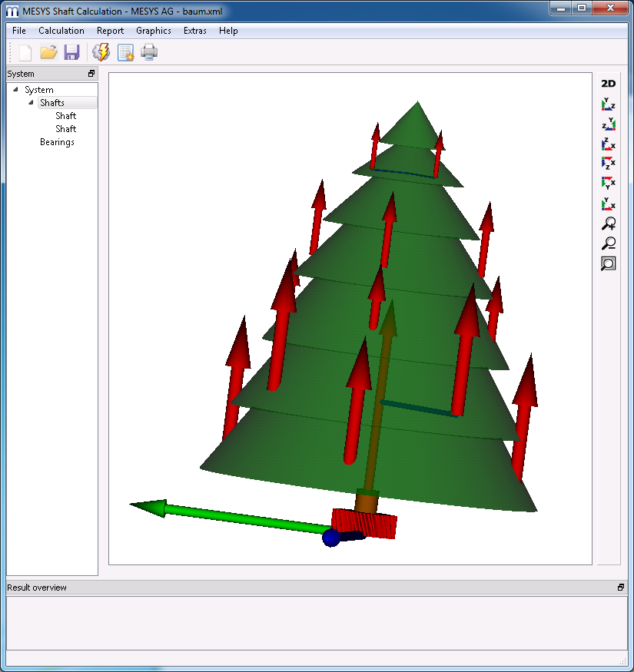Click the blue sphere at the coordinate origin
The image size is (634, 672).
pyautogui.click(x=331, y=538)
